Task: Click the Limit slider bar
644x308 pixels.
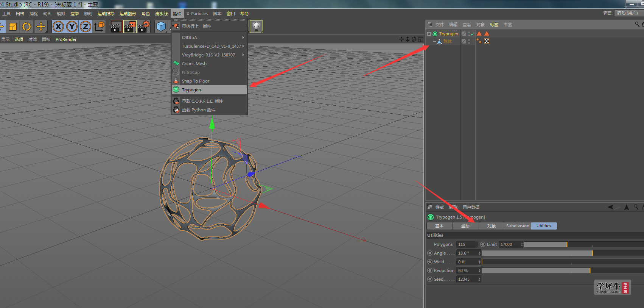Action: click(584, 244)
